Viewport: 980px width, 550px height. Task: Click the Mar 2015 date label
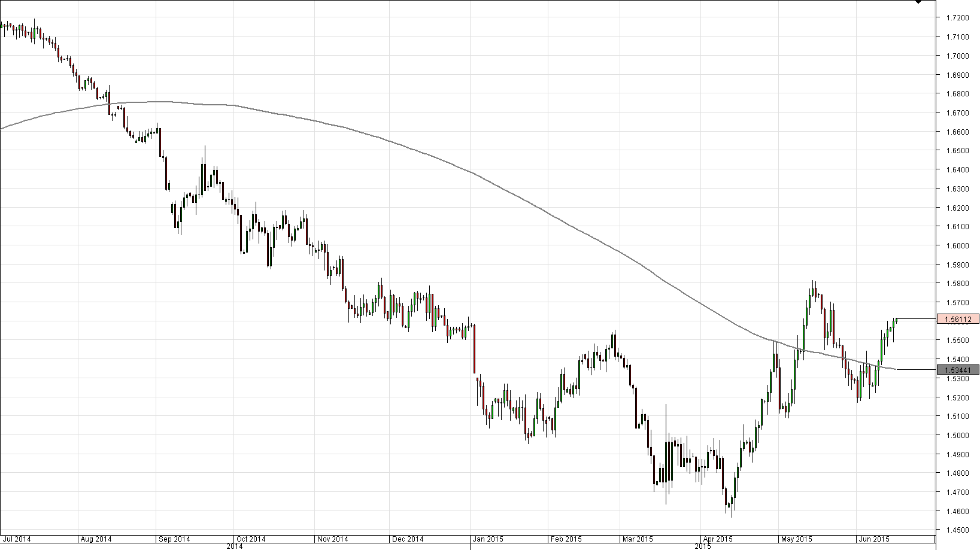tap(638, 539)
